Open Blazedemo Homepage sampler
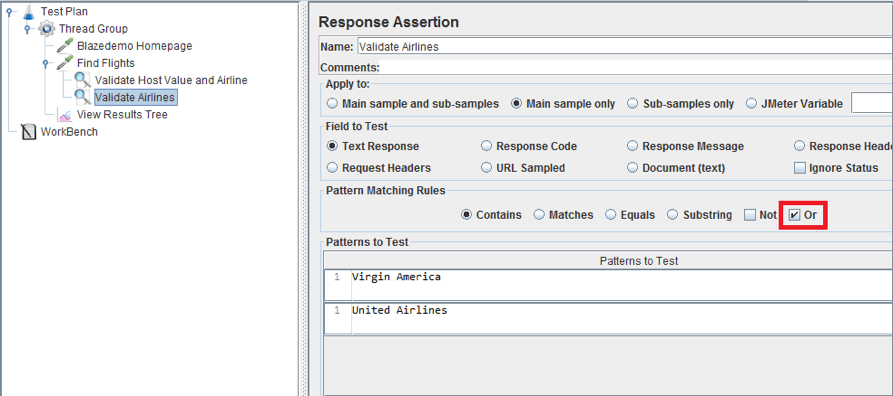Viewport: 893px width, 396px height. pyautogui.click(x=134, y=46)
